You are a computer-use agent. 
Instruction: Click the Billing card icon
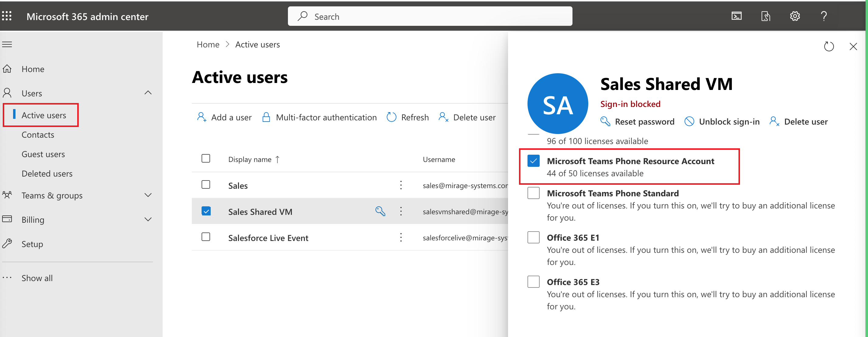(x=7, y=219)
